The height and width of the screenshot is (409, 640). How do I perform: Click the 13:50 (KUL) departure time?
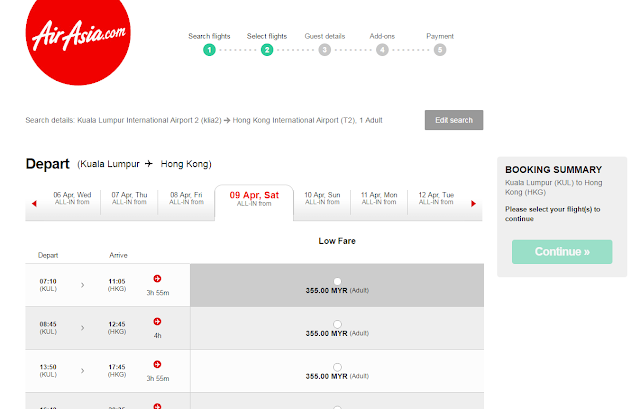[48, 371]
